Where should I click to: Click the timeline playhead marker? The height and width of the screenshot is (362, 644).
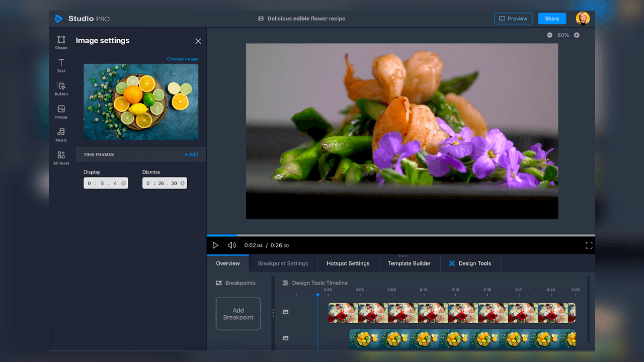[x=317, y=295]
